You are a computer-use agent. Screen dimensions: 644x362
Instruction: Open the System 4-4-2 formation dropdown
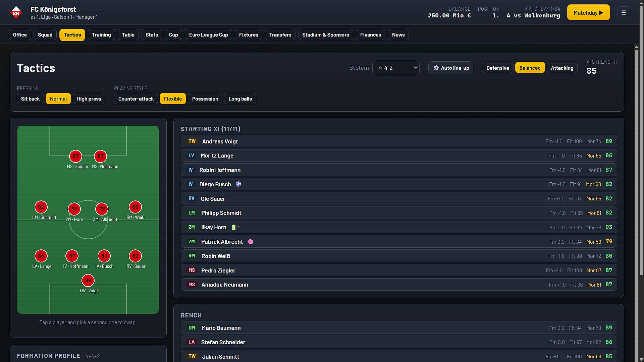(396, 68)
